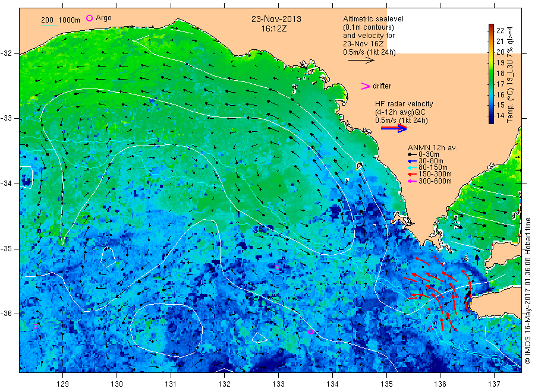Viewport: 535px width, 392px height.
Task: Click the magenta 300-600m arrow legend symbol
Action: pos(412,181)
